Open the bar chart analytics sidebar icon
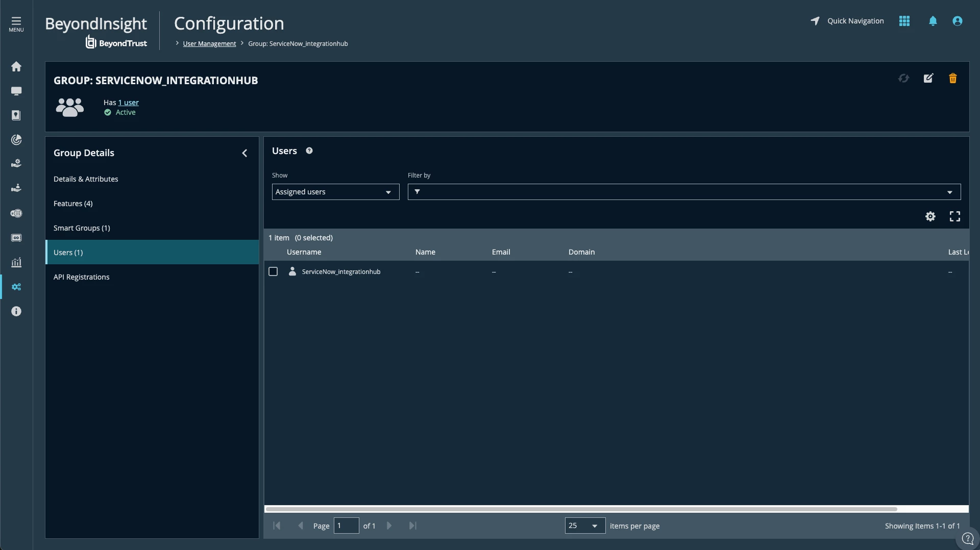 [16, 262]
